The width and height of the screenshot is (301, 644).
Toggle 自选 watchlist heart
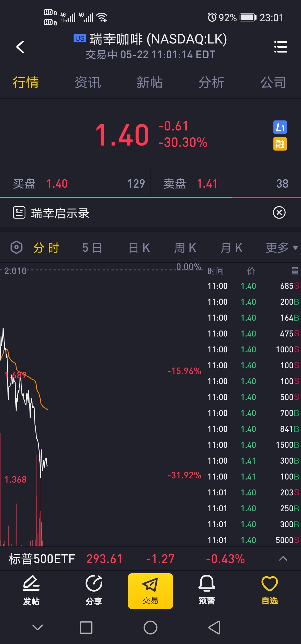270,590
